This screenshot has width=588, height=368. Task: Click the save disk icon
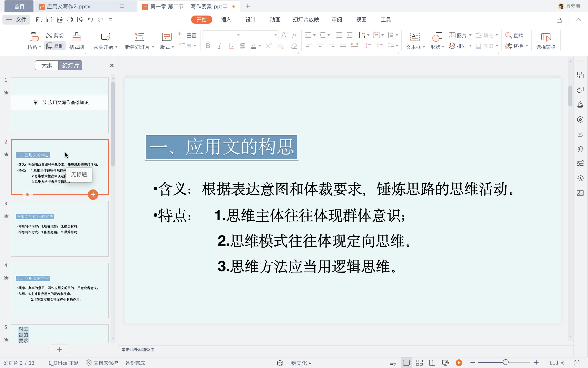pyautogui.click(x=49, y=20)
